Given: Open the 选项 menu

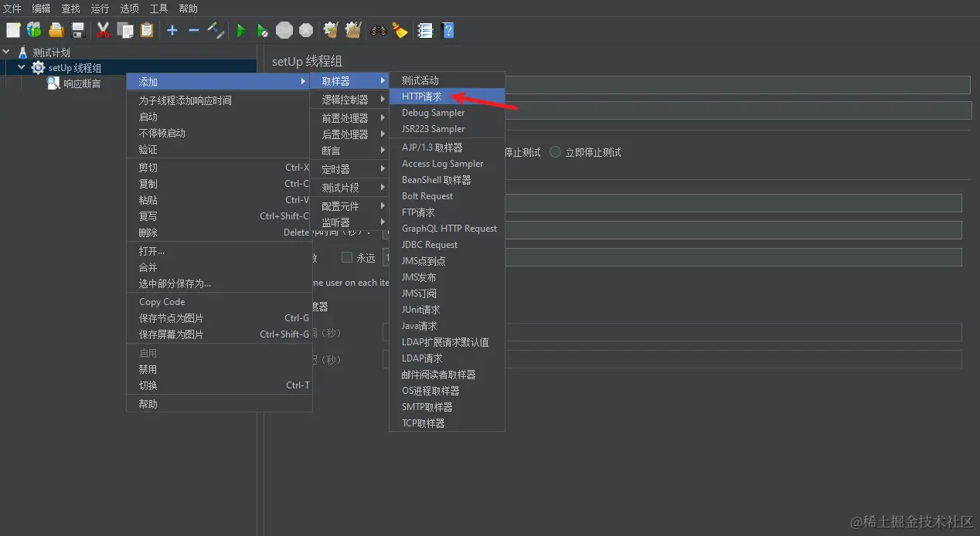Looking at the screenshot, I should pyautogui.click(x=129, y=8).
